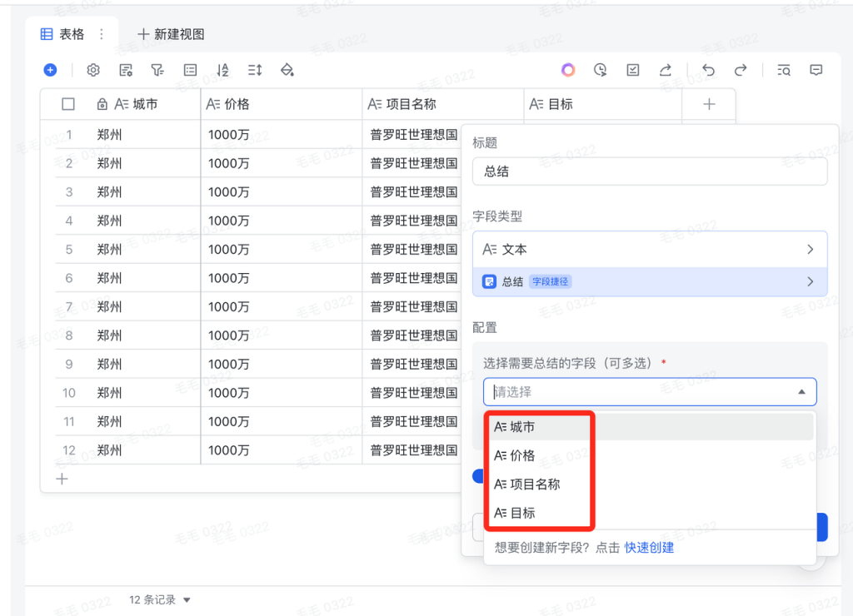Select 目标 in the dropdown list

point(650,513)
